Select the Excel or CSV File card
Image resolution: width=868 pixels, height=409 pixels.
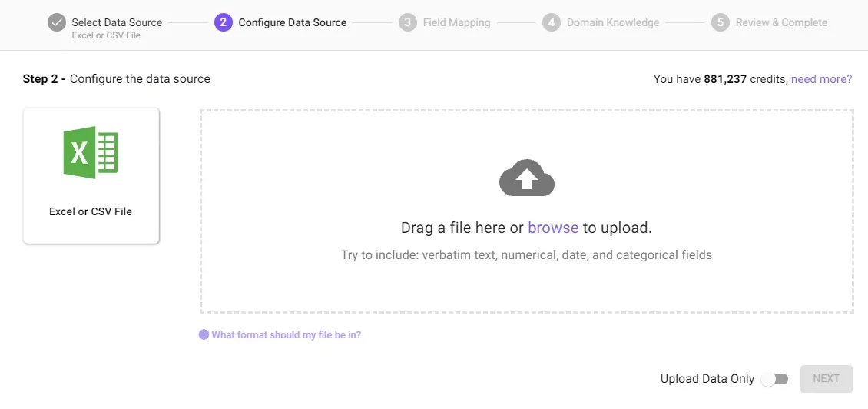click(x=91, y=176)
